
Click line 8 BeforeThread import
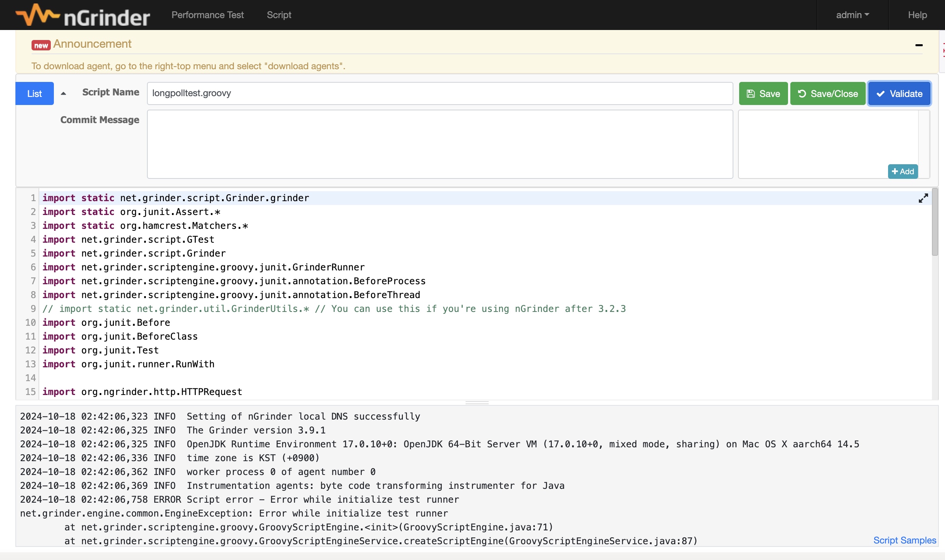231,295
